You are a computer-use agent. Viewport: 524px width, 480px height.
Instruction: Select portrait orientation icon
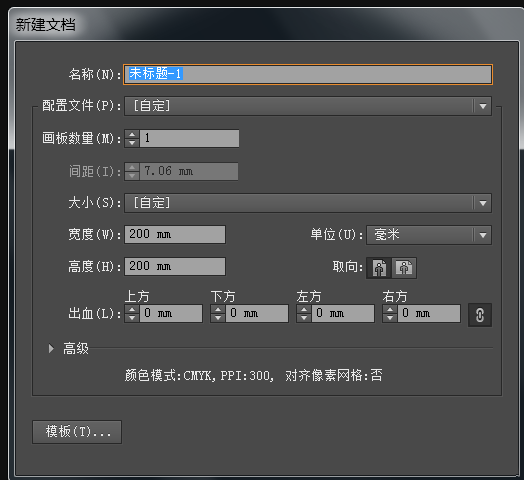tap(379, 268)
